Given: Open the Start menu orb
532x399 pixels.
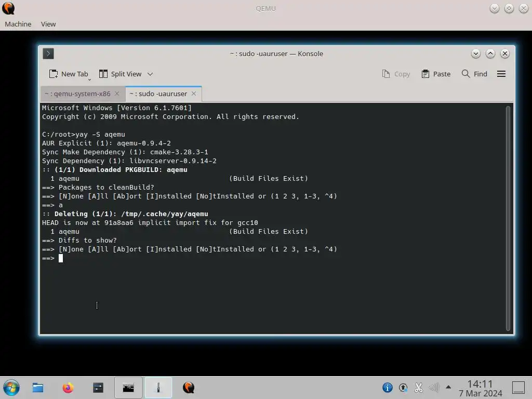Looking at the screenshot, I should click(11, 388).
